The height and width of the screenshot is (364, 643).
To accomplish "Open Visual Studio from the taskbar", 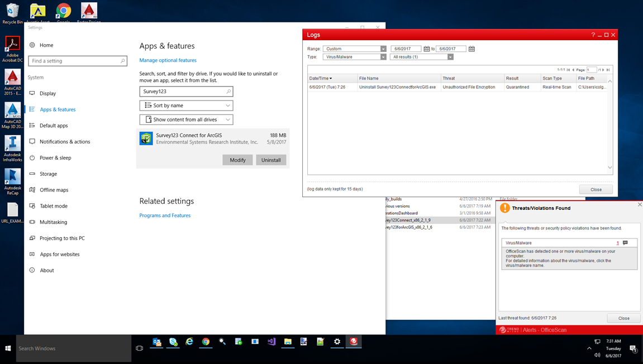I will (x=272, y=342).
